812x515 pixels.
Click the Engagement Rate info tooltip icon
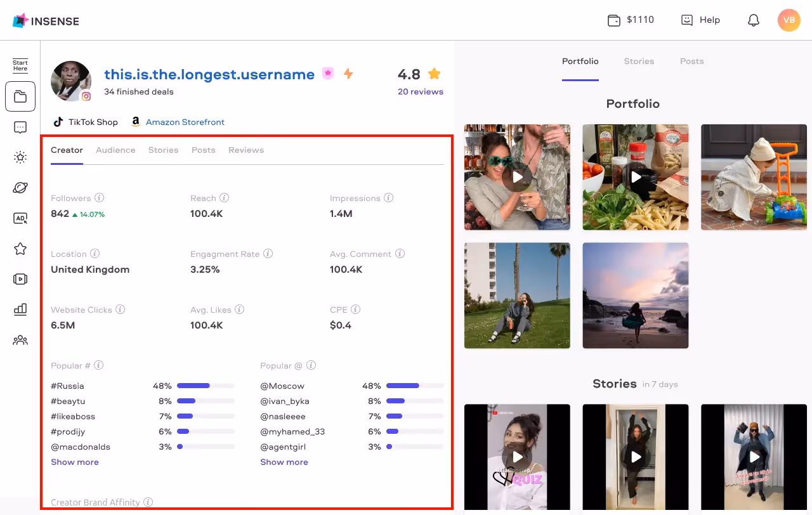click(x=267, y=254)
